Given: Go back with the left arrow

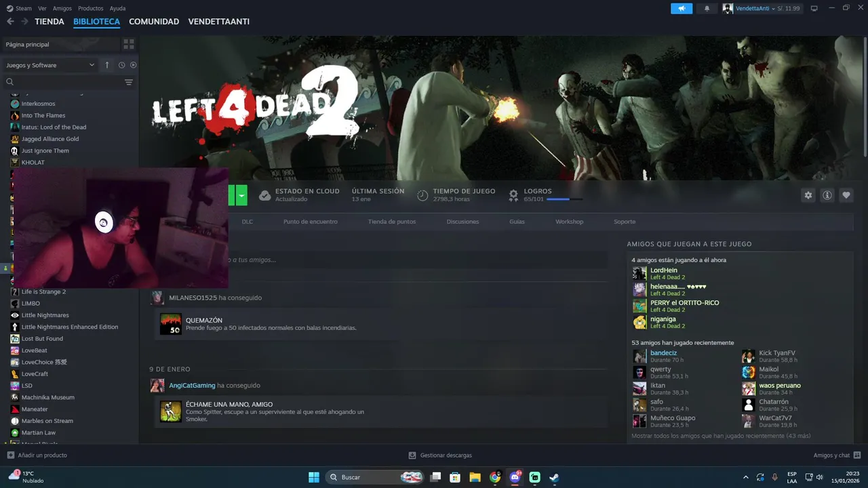Looking at the screenshot, I should 10,22.
